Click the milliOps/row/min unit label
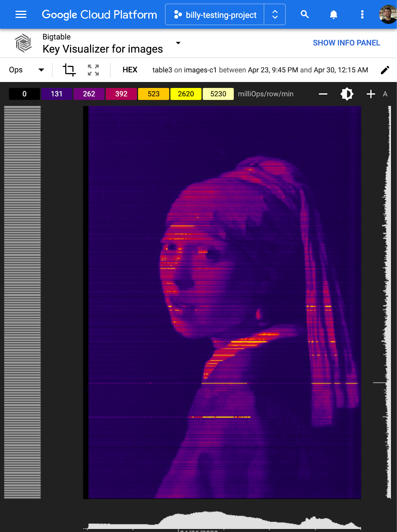Screen dimensions: 397x532 click(265, 94)
